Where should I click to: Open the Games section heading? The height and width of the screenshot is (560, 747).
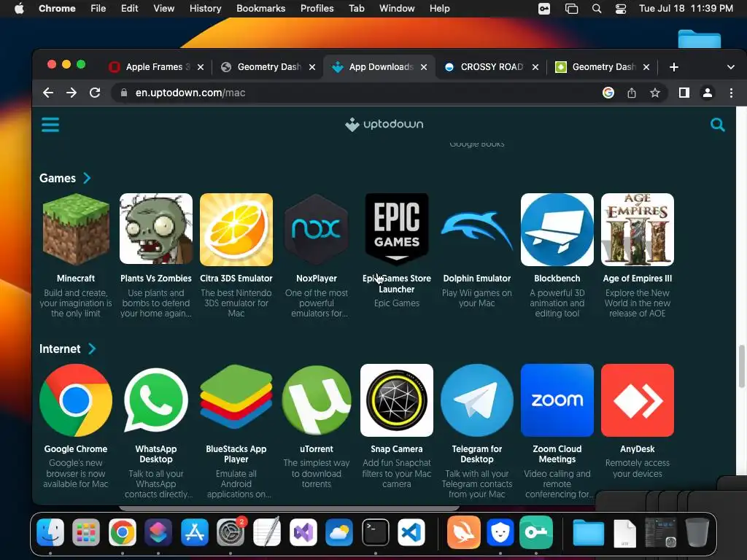click(58, 178)
